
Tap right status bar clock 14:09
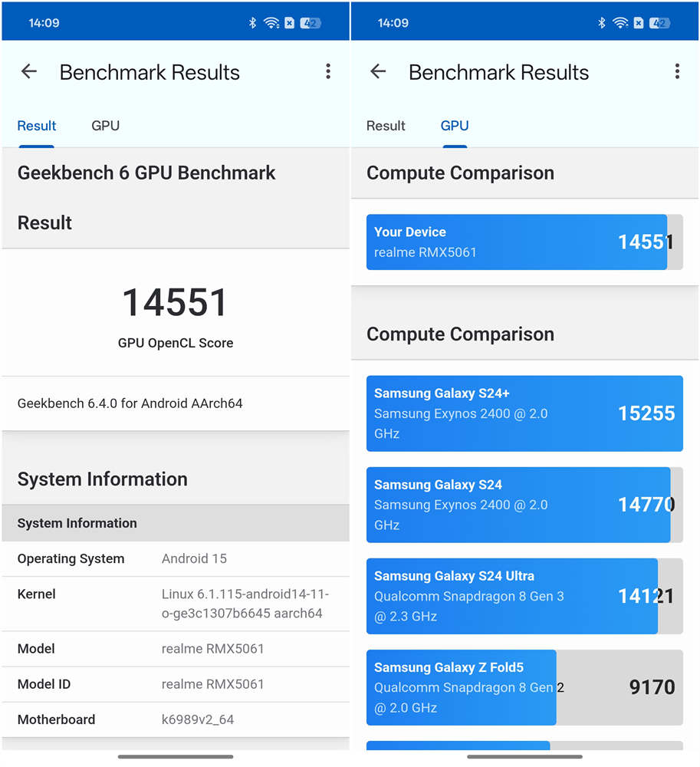(393, 22)
